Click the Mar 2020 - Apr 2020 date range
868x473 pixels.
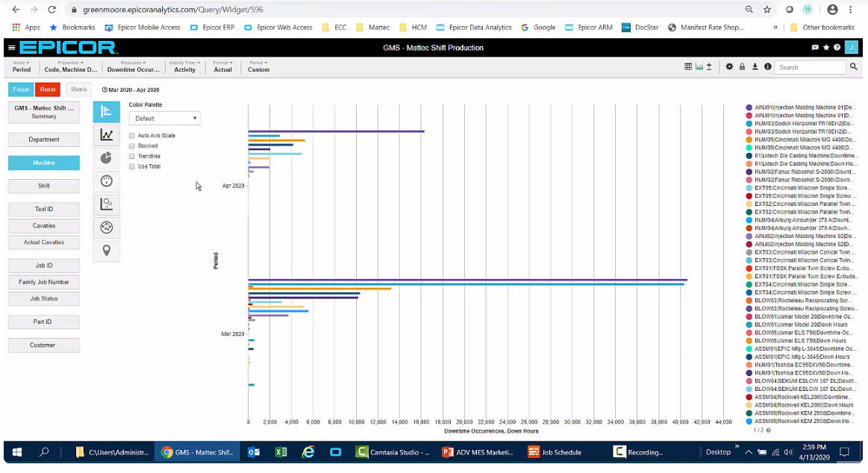pyautogui.click(x=131, y=90)
